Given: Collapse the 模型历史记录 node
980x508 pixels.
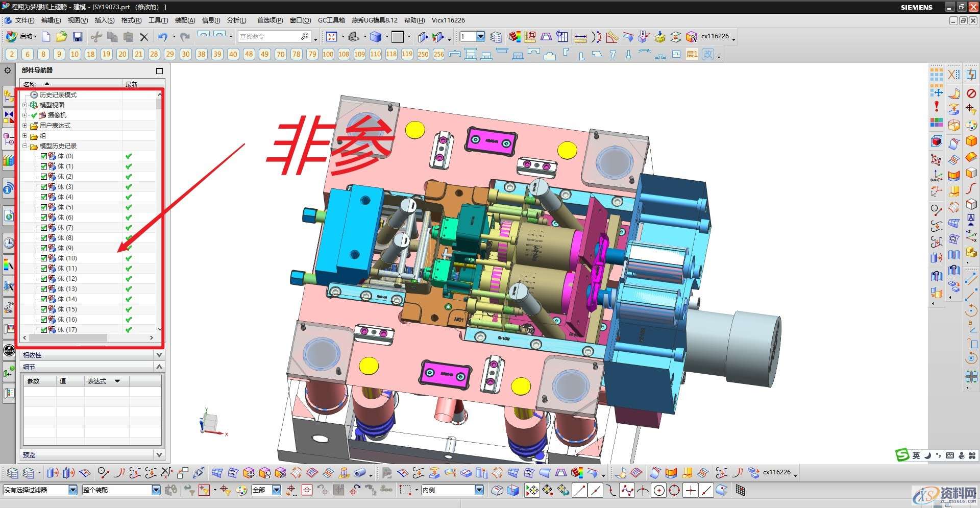Looking at the screenshot, I should [24, 146].
